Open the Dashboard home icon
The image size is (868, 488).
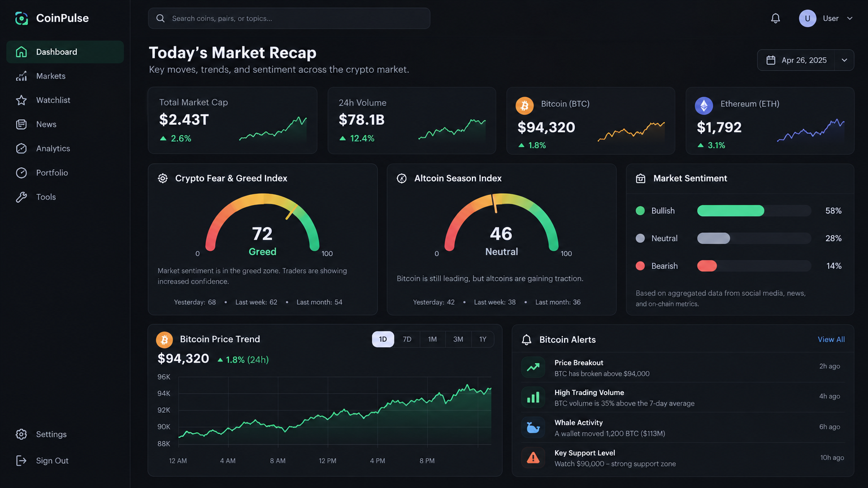coord(21,52)
